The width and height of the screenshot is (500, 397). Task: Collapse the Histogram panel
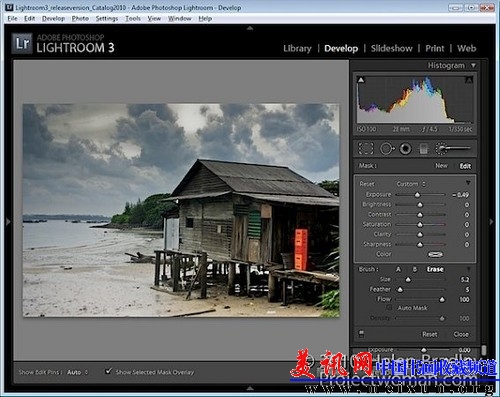point(473,65)
